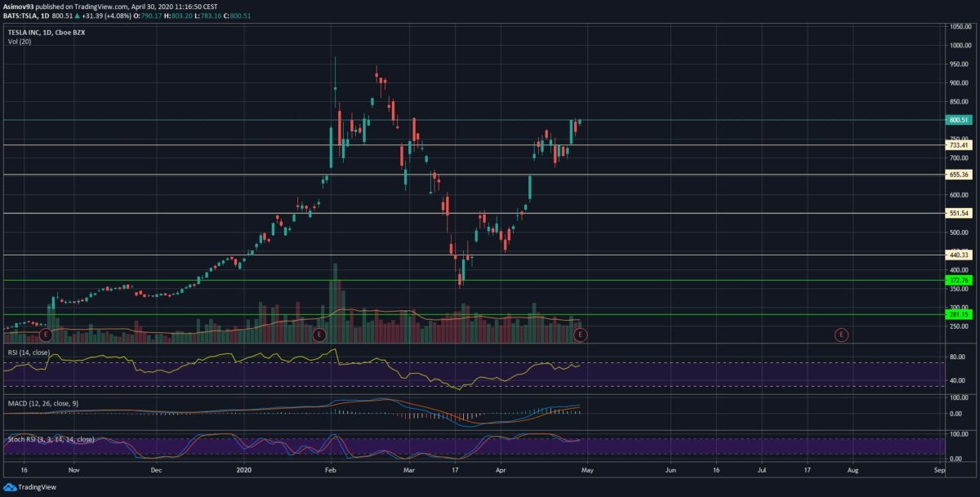Click the earliest earnings marker in October

[x=46, y=335]
